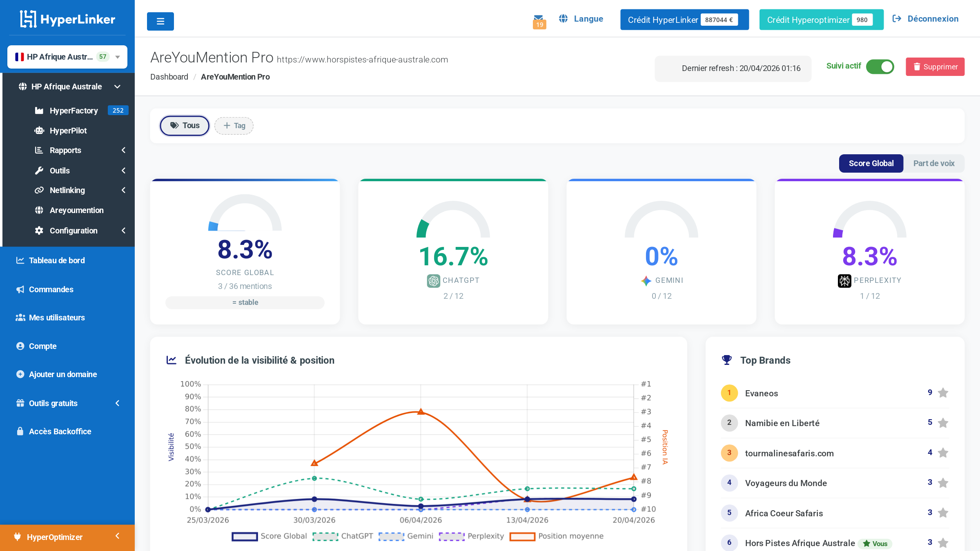Open the HP Afrique Australe domain selector
The height and width of the screenshot is (551, 980).
click(x=67, y=57)
